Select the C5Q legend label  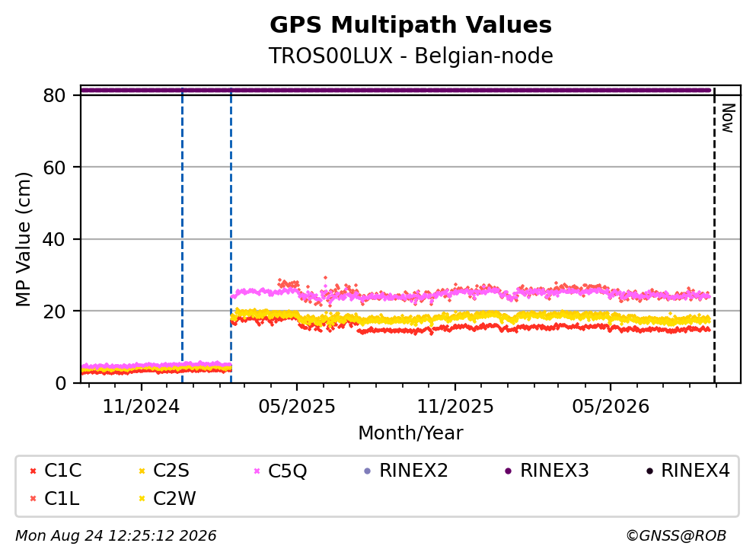pos(287,471)
